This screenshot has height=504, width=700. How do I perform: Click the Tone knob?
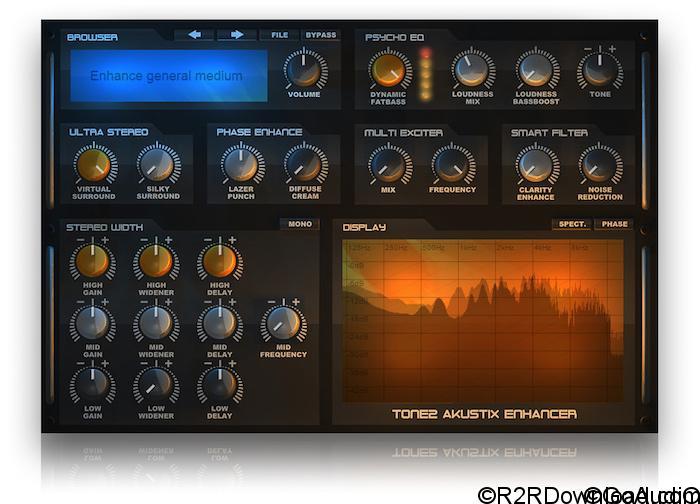[x=600, y=70]
